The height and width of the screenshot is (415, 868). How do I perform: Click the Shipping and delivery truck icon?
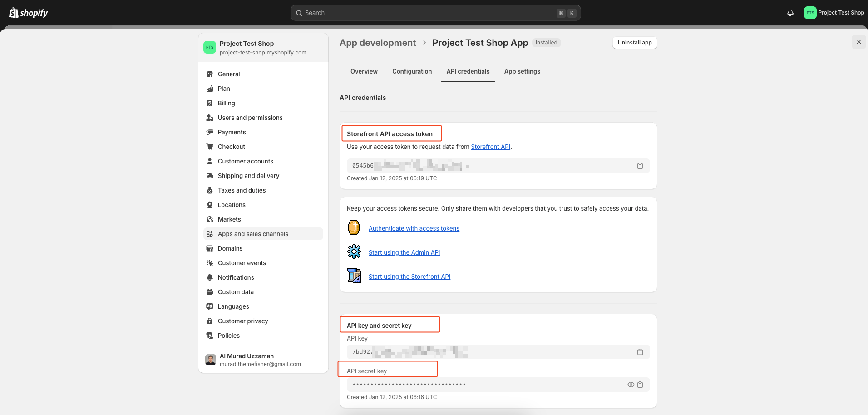pos(210,176)
